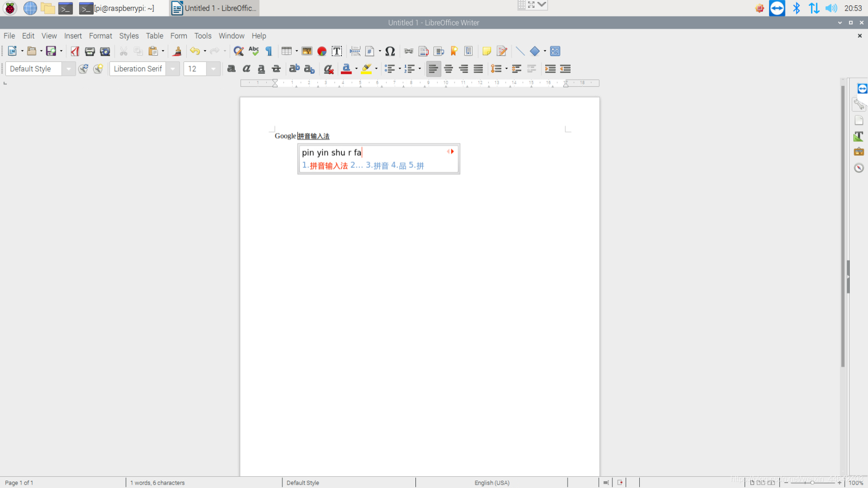868x488 pixels.
Task: Toggle formatting marks (pilcrow icon)
Action: (269, 51)
